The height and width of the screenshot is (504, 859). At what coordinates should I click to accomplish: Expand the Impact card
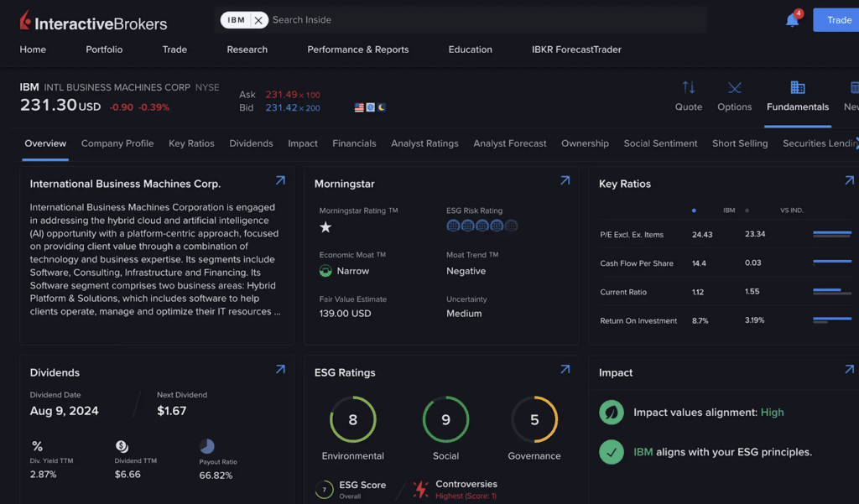[x=849, y=369]
